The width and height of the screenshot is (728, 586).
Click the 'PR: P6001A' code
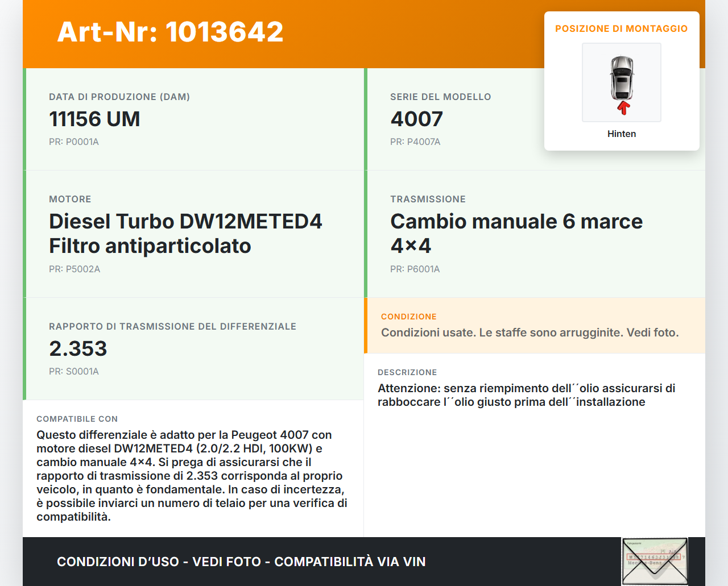415,269
